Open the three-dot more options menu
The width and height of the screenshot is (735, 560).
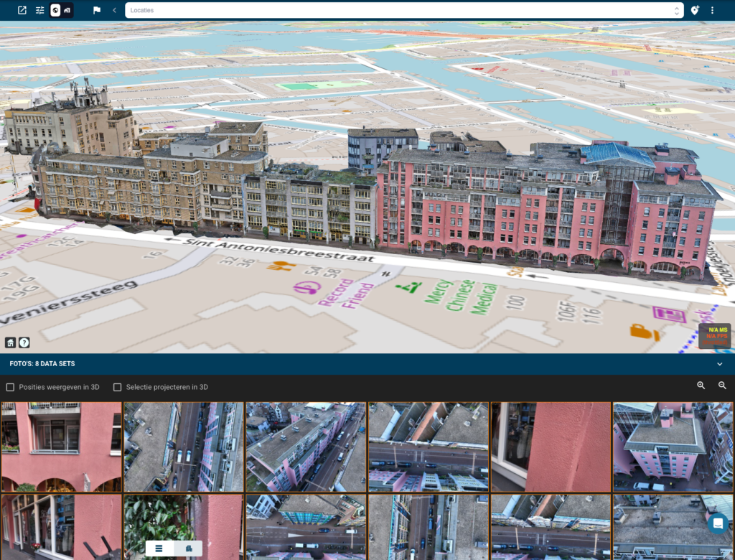[x=712, y=10]
